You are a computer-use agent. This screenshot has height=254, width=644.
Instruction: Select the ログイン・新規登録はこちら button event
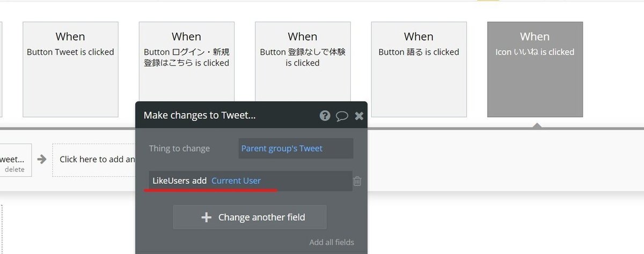click(x=186, y=69)
